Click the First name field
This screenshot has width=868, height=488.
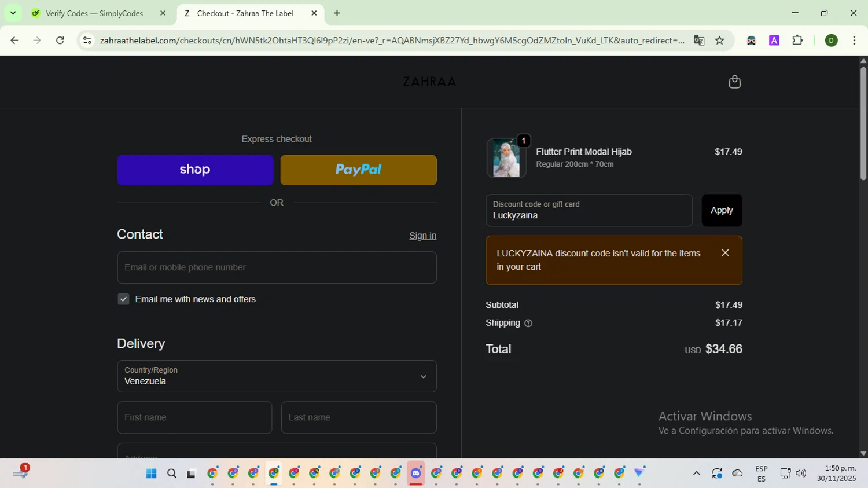coord(194,417)
